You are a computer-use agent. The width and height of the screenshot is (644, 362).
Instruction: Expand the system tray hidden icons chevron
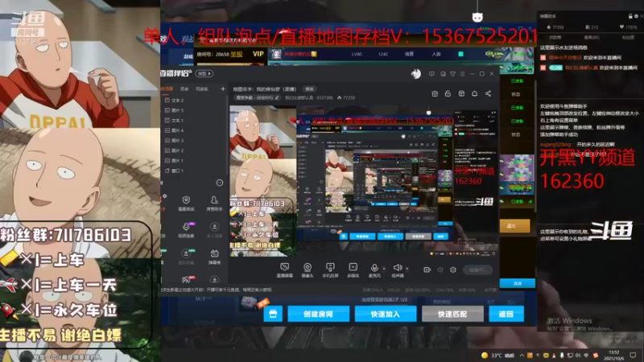tap(522, 356)
